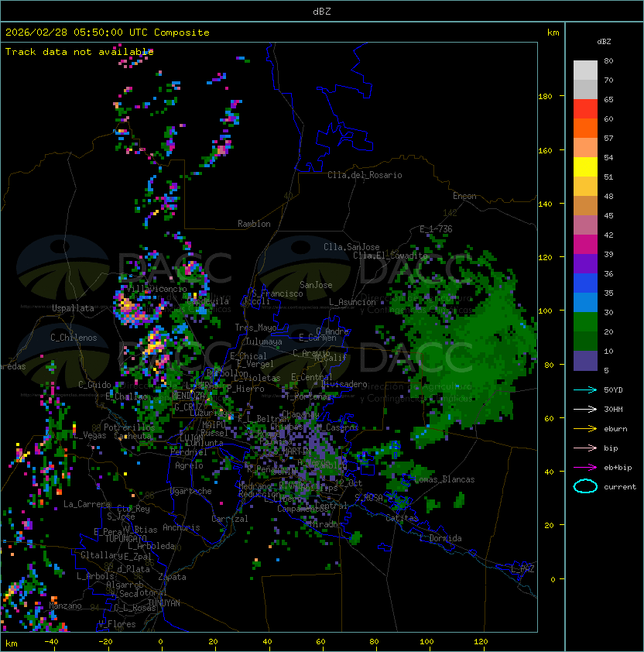Click the '30HM' legend label
The height and width of the screenshot is (652, 644).
(x=613, y=410)
